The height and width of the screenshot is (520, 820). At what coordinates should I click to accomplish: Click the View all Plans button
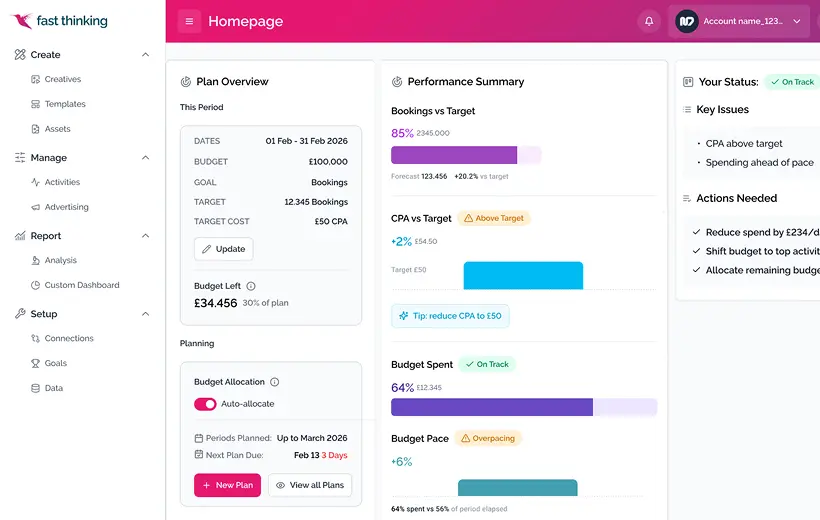click(x=309, y=485)
